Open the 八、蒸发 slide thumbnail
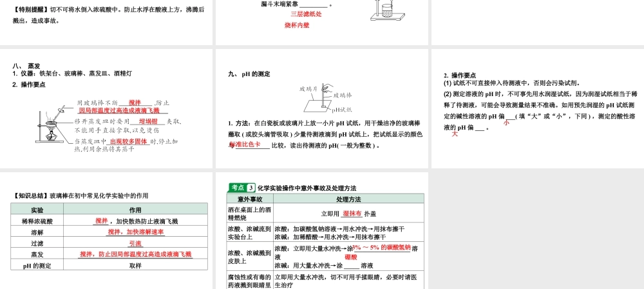 [x=106, y=108]
